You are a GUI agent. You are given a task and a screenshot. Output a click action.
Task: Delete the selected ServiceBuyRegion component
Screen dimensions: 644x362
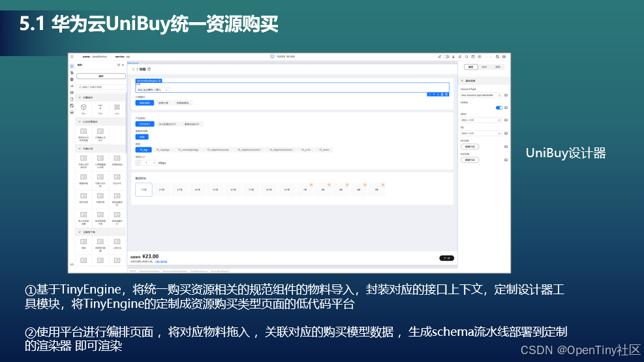point(447,95)
